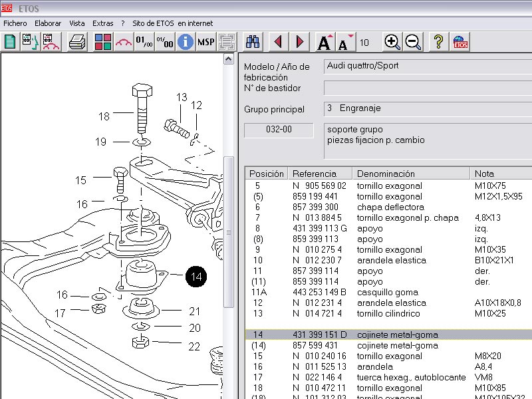This screenshot has height=399, width=532.
Task: Open search with the binoculars icon
Action: click(x=253, y=42)
